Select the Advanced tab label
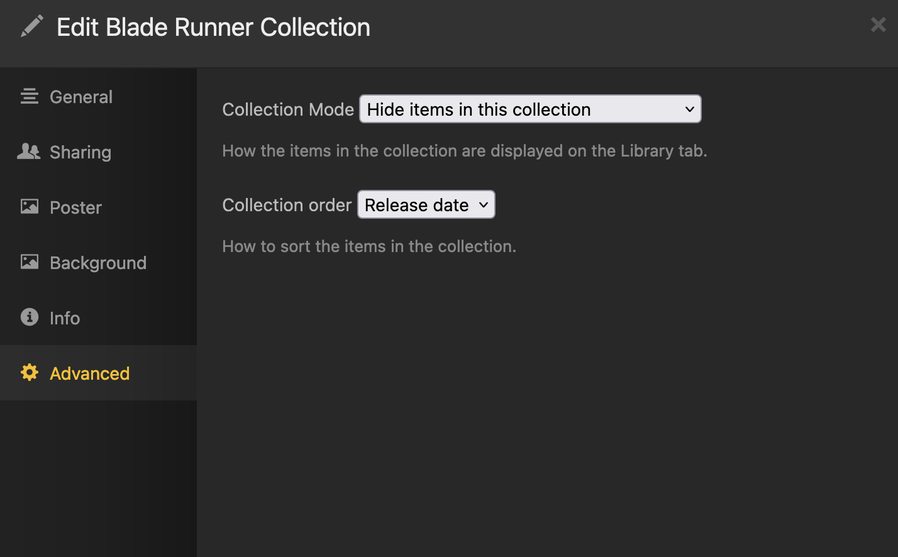Screen dimensions: 898x557 point(90,373)
